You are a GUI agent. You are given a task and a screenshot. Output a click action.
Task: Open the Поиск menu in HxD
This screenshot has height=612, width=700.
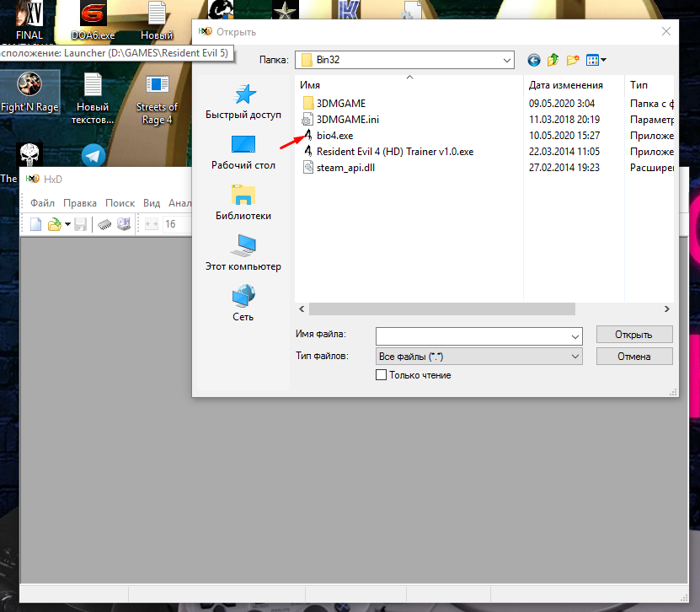tap(120, 203)
